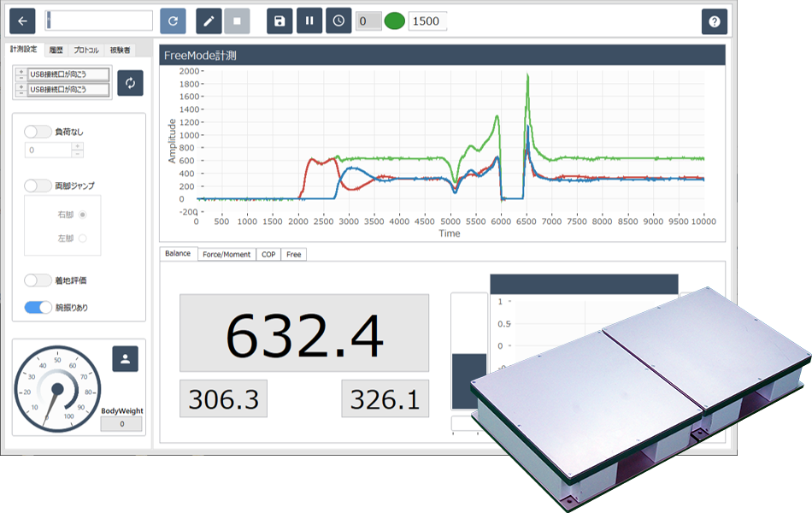Click the green status indicator circle
This screenshot has width=812, height=513.
click(394, 21)
